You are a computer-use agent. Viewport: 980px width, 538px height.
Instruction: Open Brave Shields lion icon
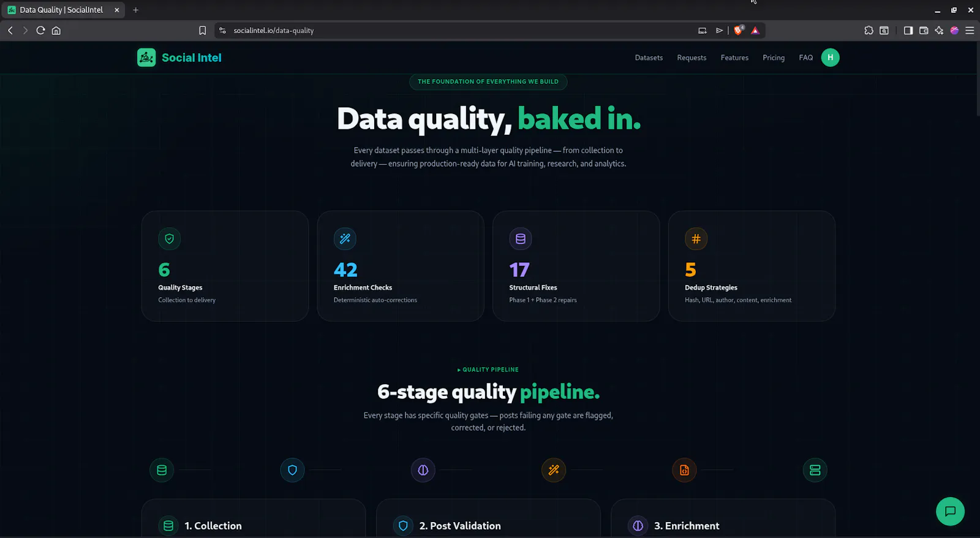point(739,30)
